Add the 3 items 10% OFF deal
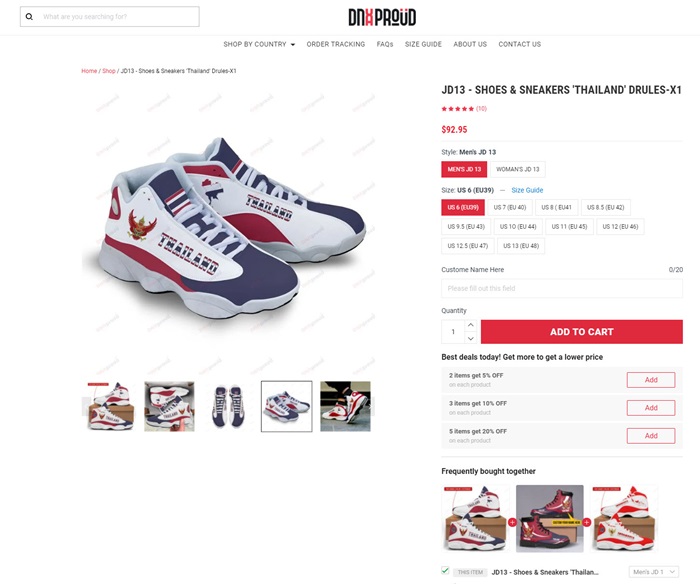 651,408
